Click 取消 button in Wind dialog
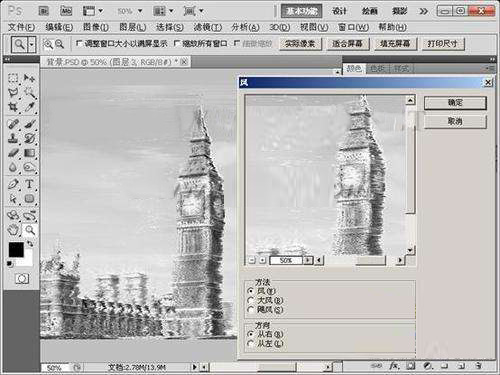 pos(455,122)
